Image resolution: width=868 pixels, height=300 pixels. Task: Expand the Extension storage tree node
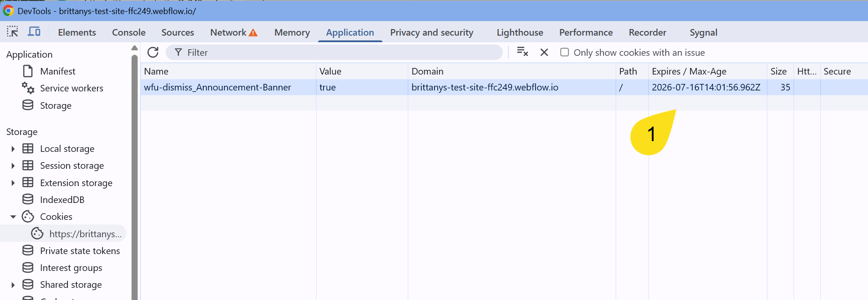point(13,183)
